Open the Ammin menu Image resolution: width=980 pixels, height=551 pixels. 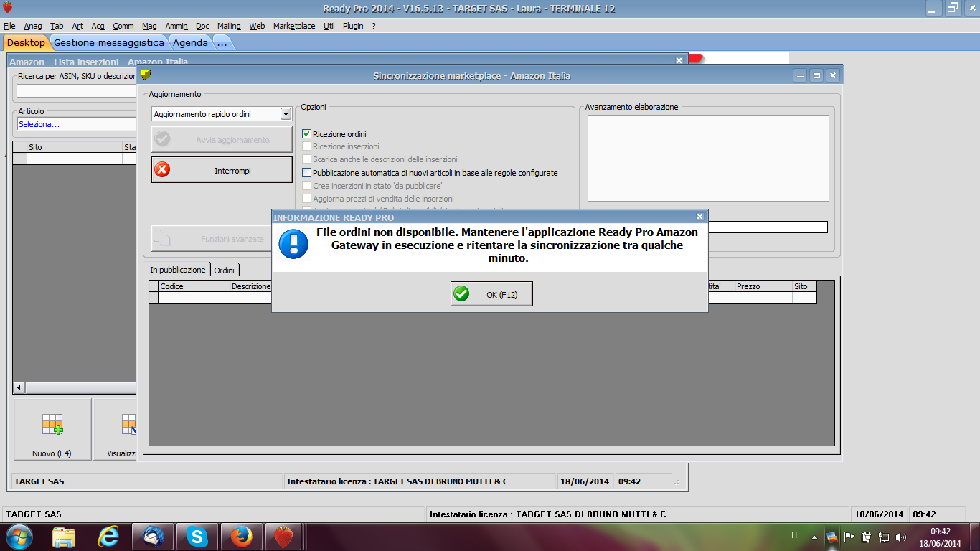click(x=176, y=26)
